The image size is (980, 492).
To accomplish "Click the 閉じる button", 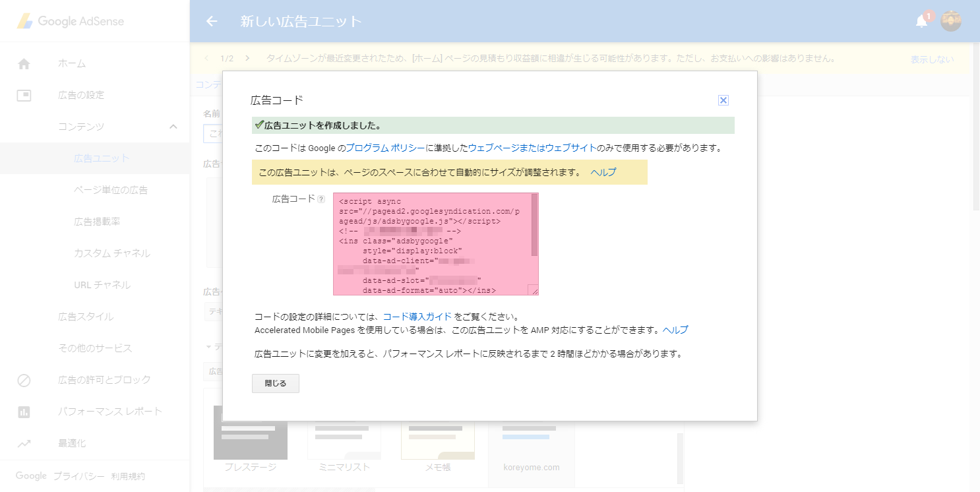I will [x=276, y=383].
